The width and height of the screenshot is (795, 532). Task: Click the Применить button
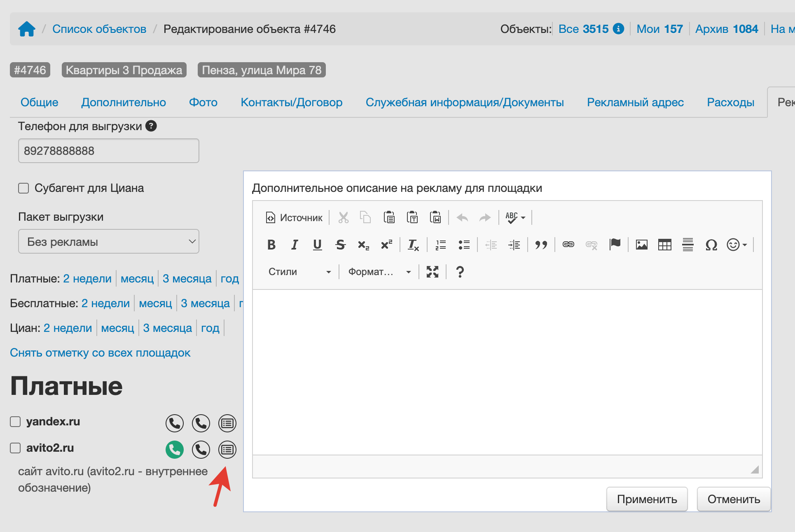point(647,499)
